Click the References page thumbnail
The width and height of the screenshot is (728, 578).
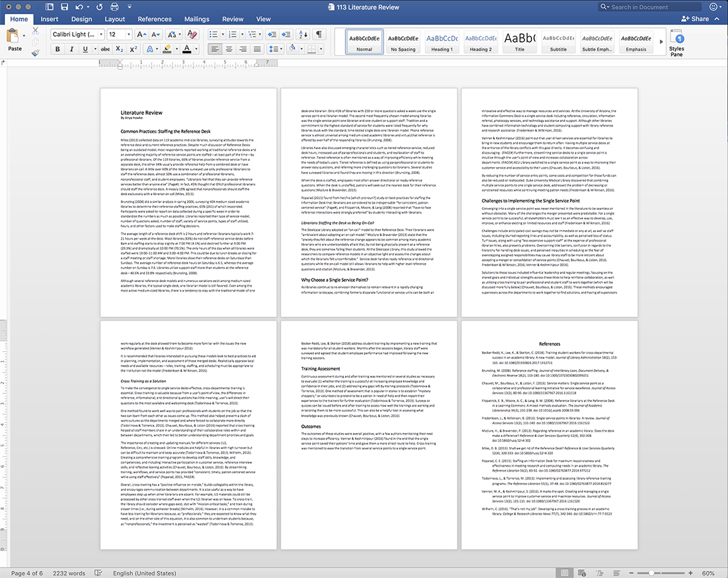[x=549, y=435]
